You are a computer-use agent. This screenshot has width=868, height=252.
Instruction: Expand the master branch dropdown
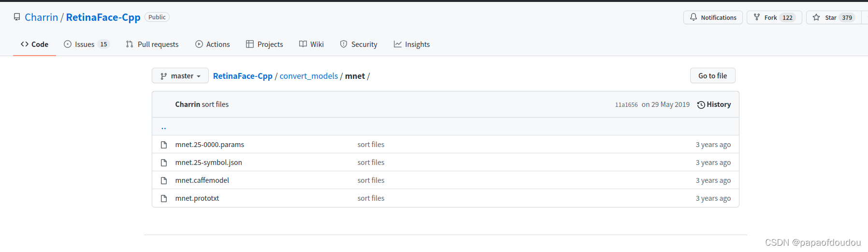click(x=180, y=76)
